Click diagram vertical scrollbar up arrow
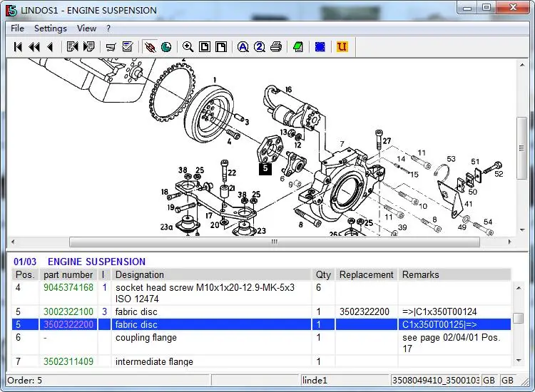Screen dimensions: 535x392 pos(522,65)
